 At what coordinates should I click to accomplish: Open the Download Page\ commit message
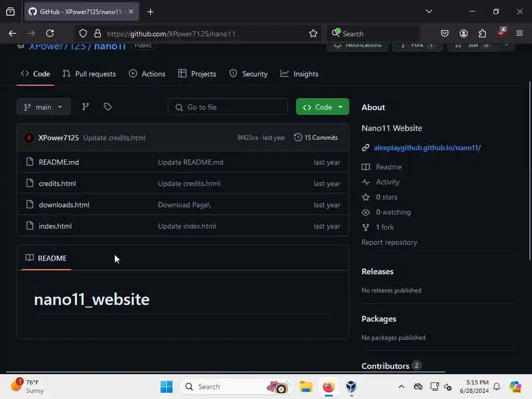click(x=184, y=205)
